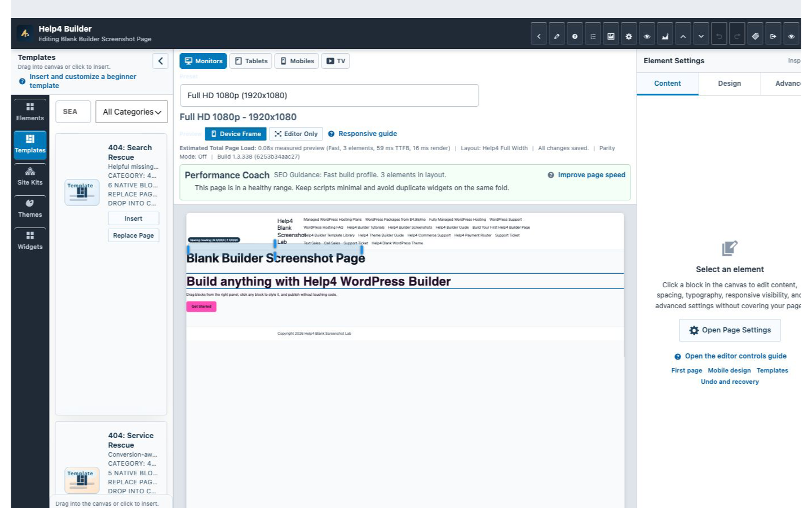This screenshot has height=508, width=812.
Task: Click Insert for 404: Search Rescue
Action: pos(134,218)
